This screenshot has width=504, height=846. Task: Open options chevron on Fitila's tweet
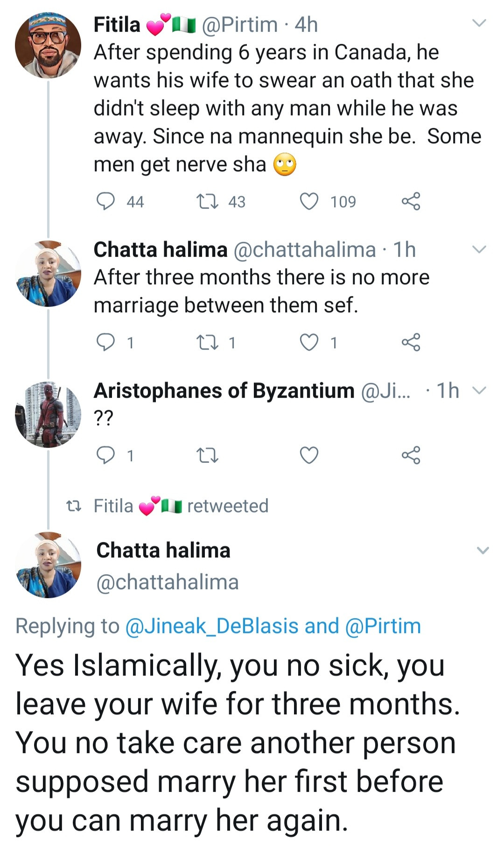click(479, 23)
